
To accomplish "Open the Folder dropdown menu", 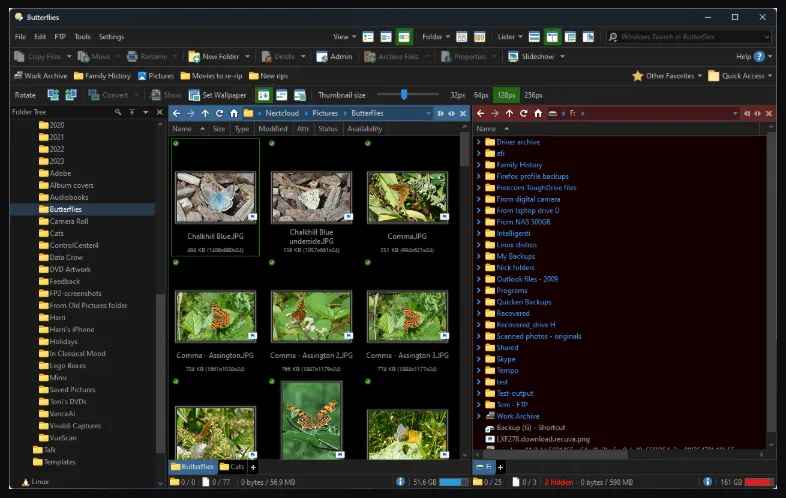I will point(436,37).
